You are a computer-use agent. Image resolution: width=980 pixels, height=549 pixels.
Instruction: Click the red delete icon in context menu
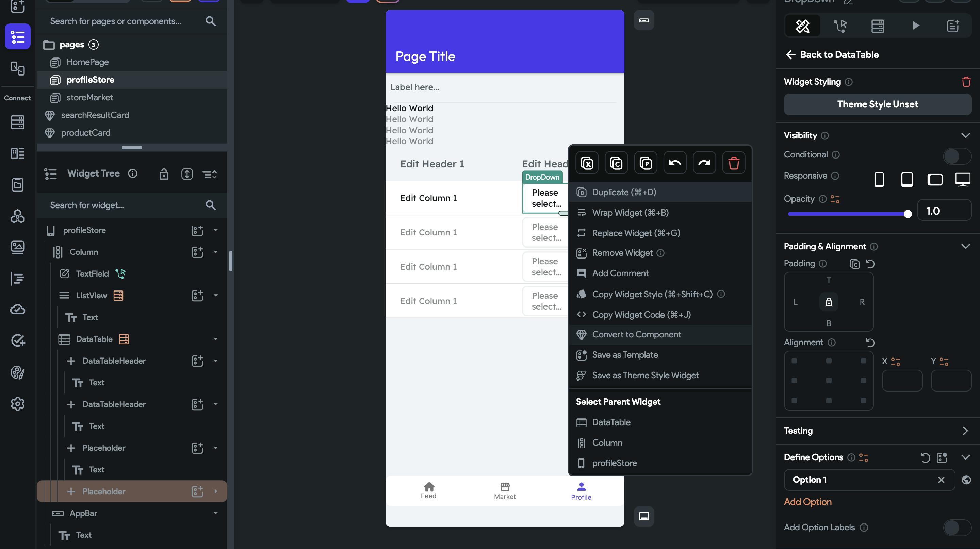point(734,163)
